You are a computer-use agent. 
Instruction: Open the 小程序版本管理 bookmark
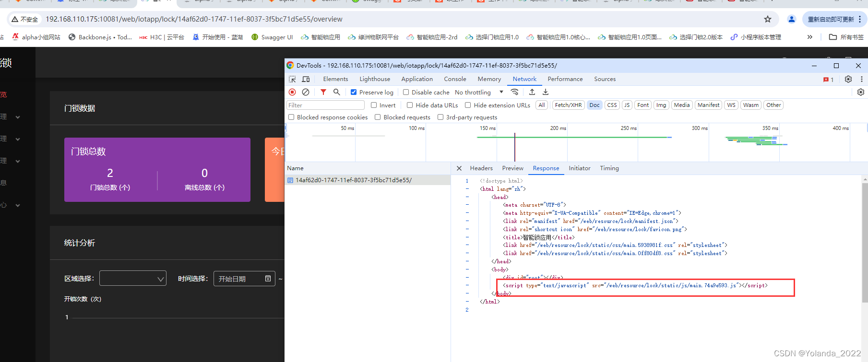pyautogui.click(x=756, y=37)
